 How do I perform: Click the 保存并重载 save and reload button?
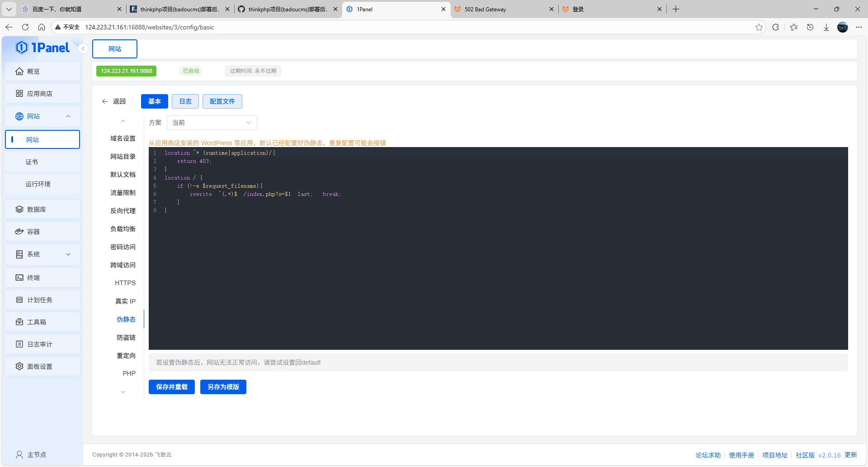click(172, 387)
